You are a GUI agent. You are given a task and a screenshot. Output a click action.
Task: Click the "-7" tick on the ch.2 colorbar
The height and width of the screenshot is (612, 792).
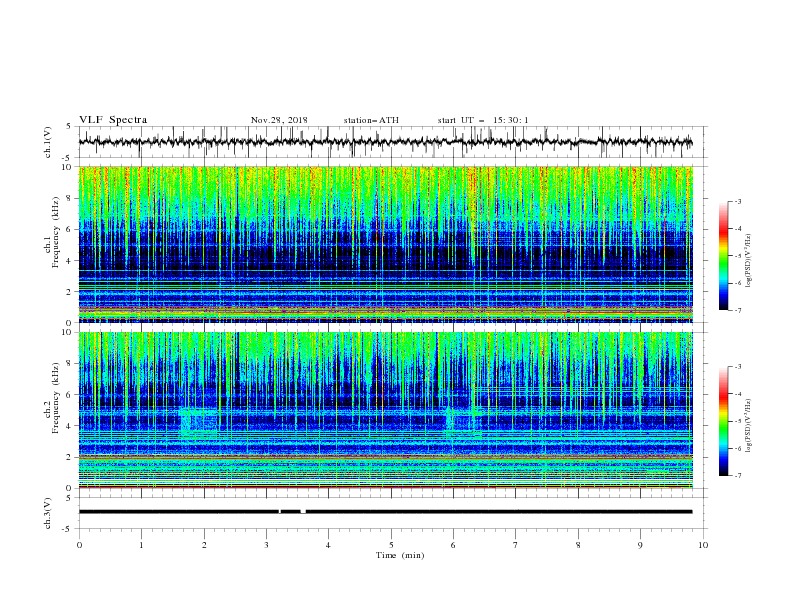pos(738,475)
